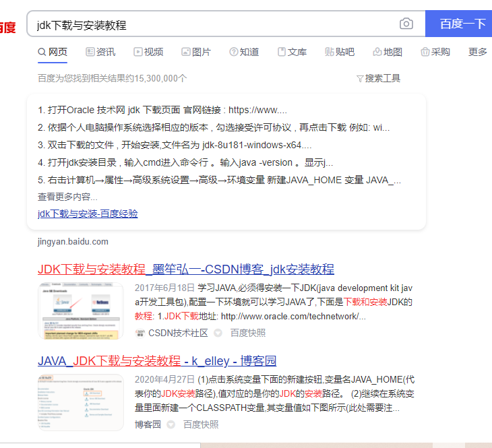This screenshot has width=492, height=448.
Task: Click the CSDN site logo icon
Action: click(x=140, y=333)
